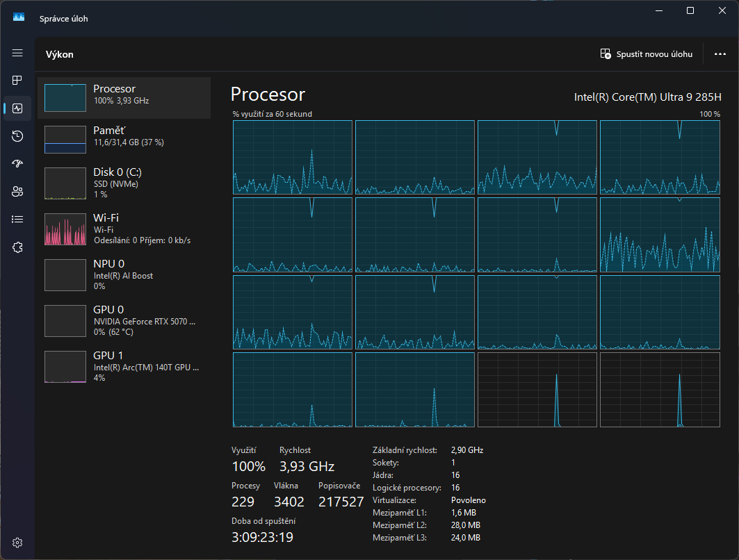
Task: Expand the hamburger navigation menu
Action: pyautogui.click(x=17, y=53)
